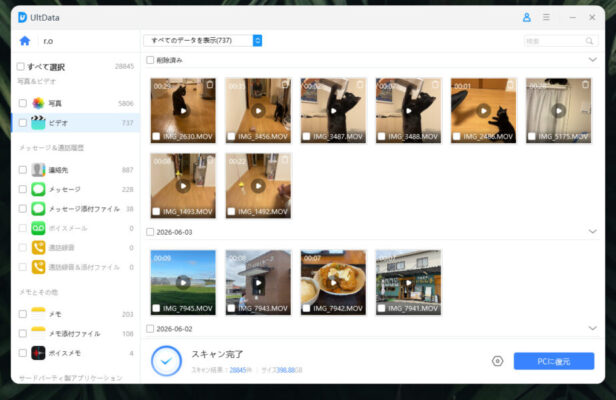Check the 連絡先 category checkbox

[23, 170]
